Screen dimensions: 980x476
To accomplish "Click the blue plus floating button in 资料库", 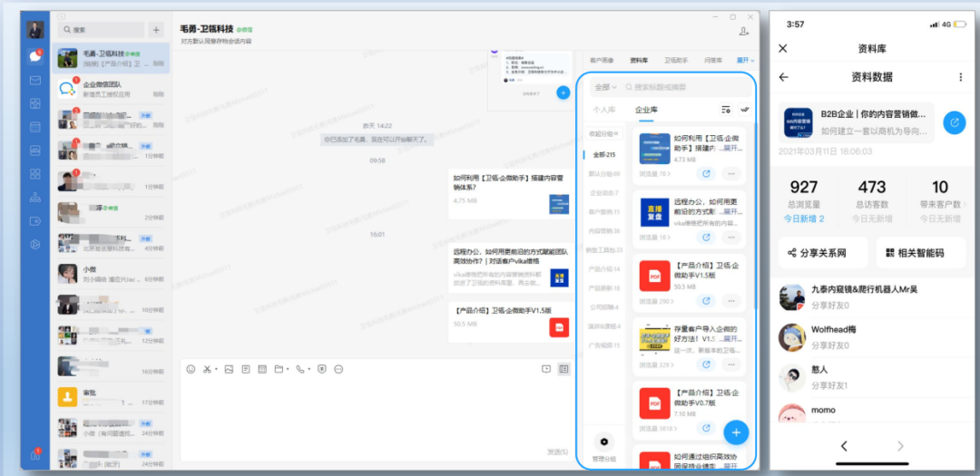I will [737, 431].
